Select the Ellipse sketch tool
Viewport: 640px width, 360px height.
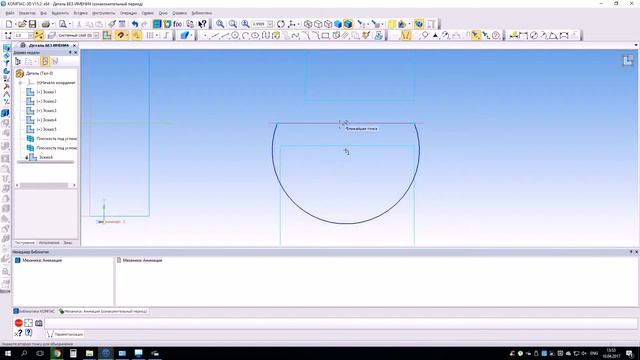(255, 36)
